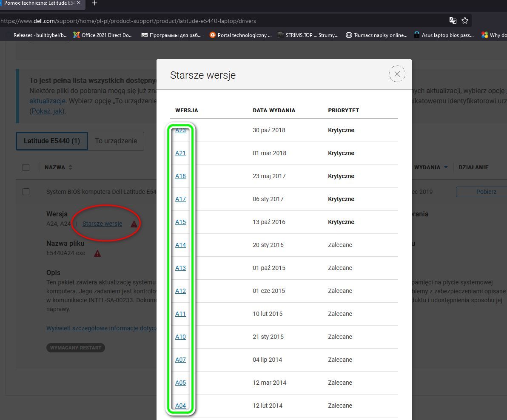The width and height of the screenshot is (507, 420).
Task: Open Asus laptop bios pass bookmark
Action: pos(444,35)
